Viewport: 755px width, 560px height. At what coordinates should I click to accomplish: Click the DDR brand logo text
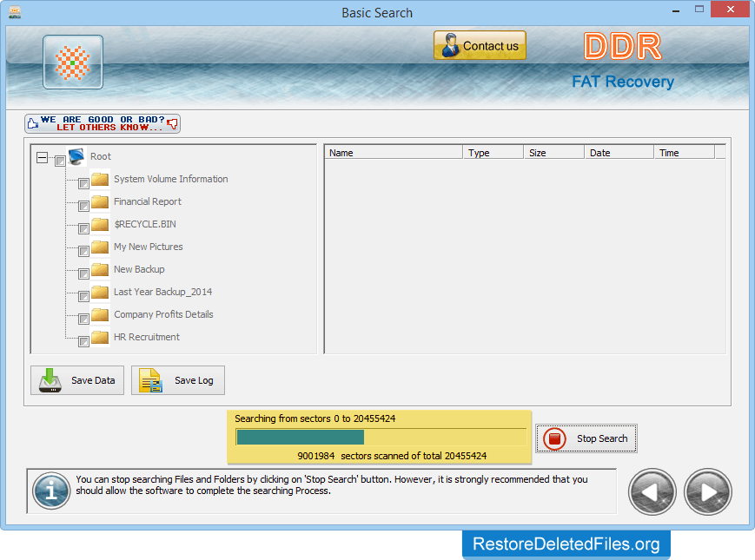click(x=623, y=47)
